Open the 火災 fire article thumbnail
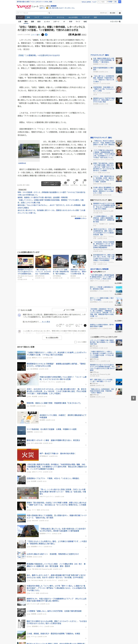This screenshot has height=644, width=138. 28,455
